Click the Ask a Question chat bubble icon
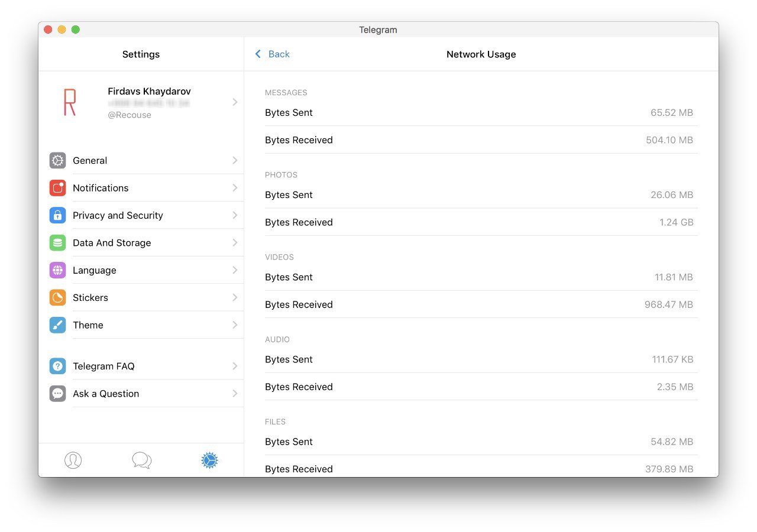 tap(57, 394)
